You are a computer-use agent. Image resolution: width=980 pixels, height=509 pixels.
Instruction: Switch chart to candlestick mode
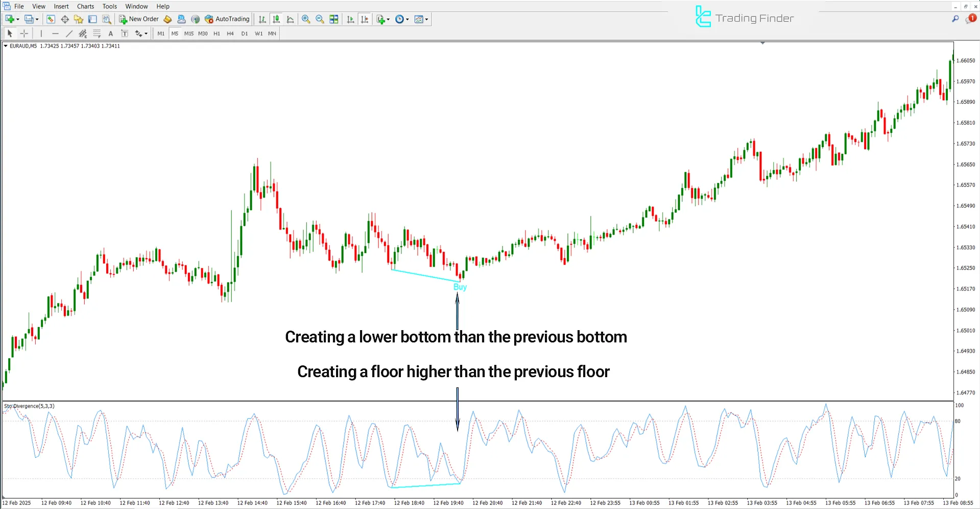[276, 19]
